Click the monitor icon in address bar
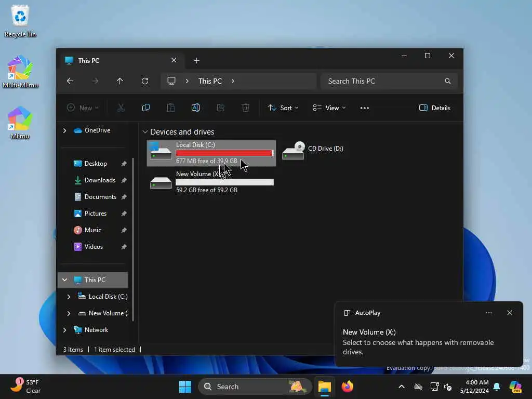Image resolution: width=532 pixels, height=399 pixels. (171, 81)
